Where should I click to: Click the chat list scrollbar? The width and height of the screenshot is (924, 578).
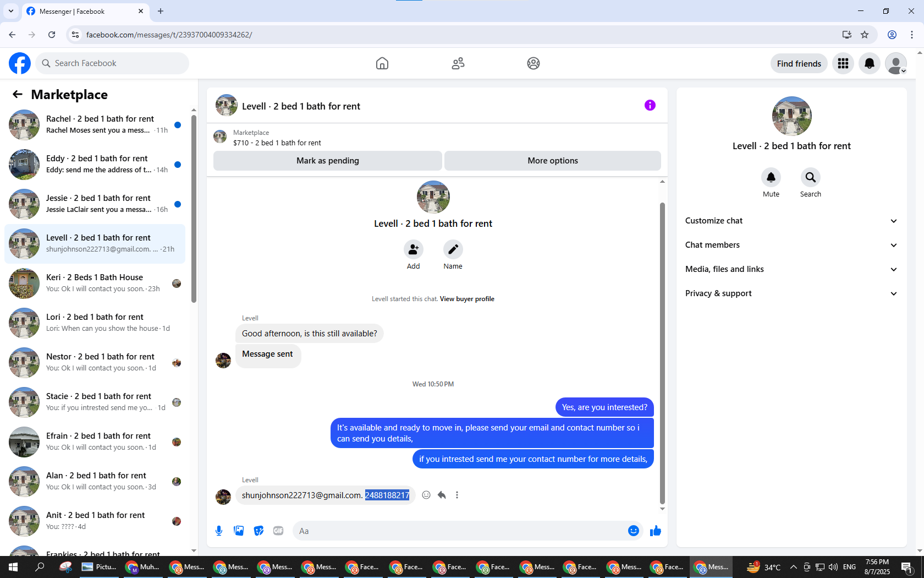tap(194, 209)
